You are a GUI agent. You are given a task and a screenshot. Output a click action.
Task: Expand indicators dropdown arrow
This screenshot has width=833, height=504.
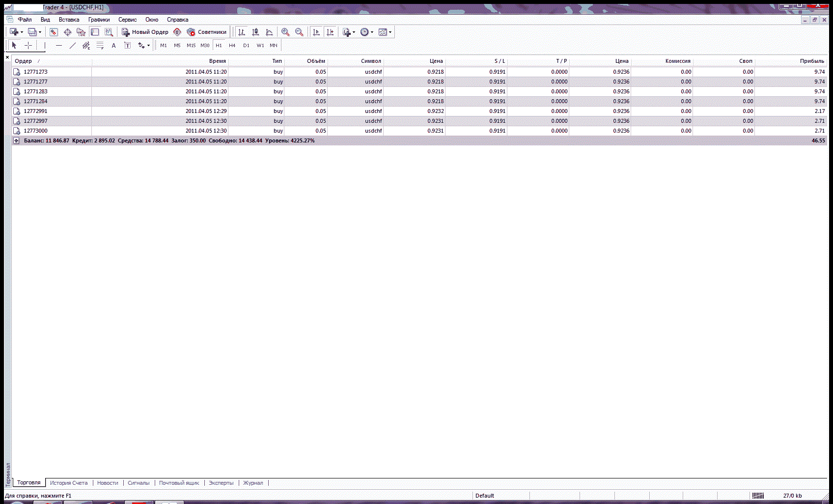[x=354, y=32]
